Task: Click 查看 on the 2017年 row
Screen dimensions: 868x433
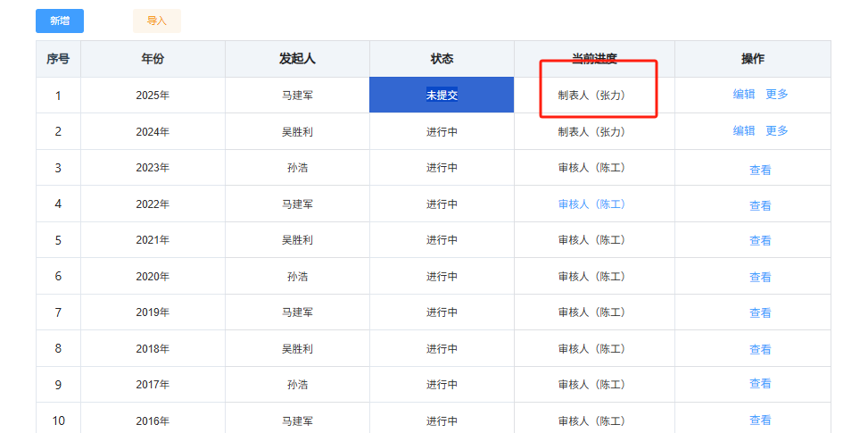Action: tap(760, 384)
